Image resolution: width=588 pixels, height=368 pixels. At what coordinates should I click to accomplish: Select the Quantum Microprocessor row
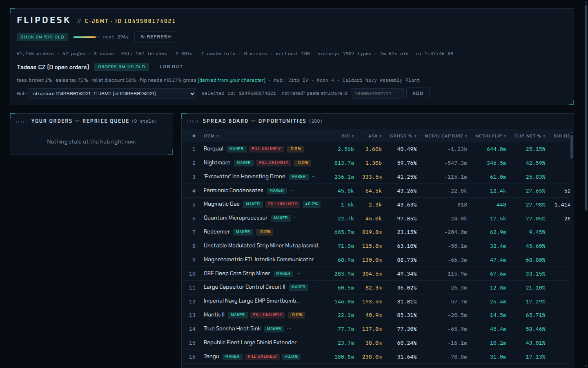pyautogui.click(x=376, y=218)
